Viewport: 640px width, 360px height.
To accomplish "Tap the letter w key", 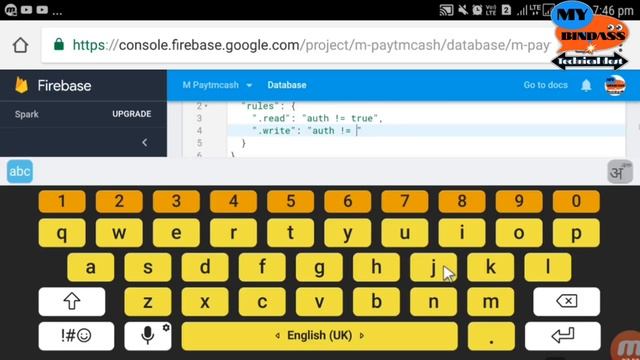I will tap(119, 233).
